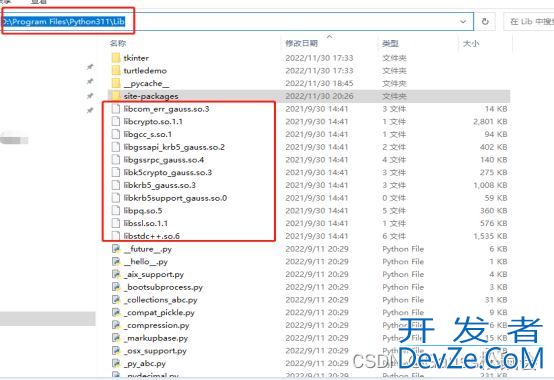Select the turtledemo folder icon
Screen dimensions: 554x380
tap(116, 70)
